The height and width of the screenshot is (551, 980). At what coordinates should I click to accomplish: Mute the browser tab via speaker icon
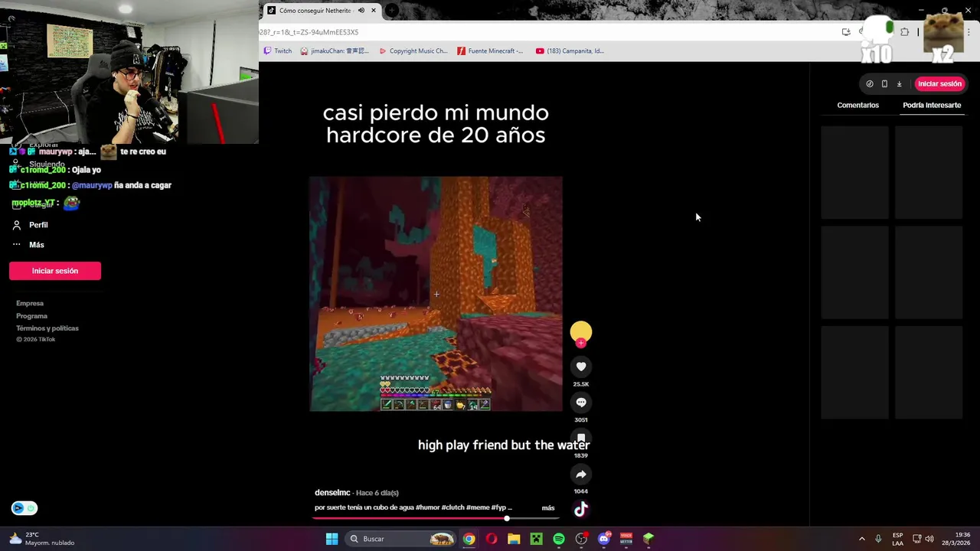[x=361, y=11]
